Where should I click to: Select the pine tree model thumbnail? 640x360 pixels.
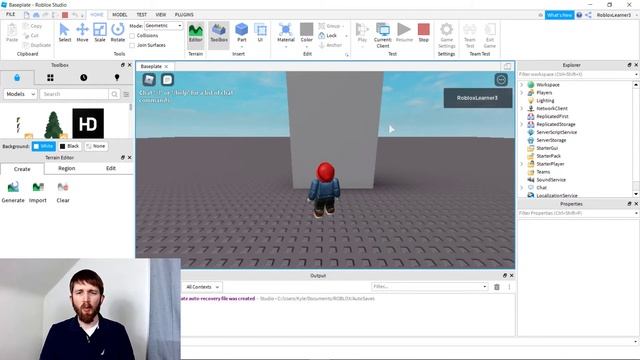click(53, 124)
